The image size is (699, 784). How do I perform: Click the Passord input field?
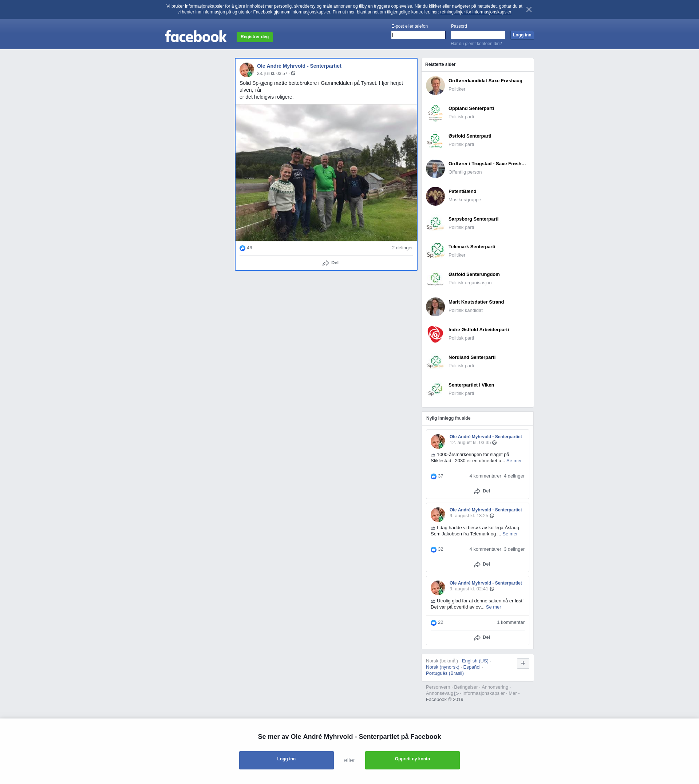coord(477,35)
